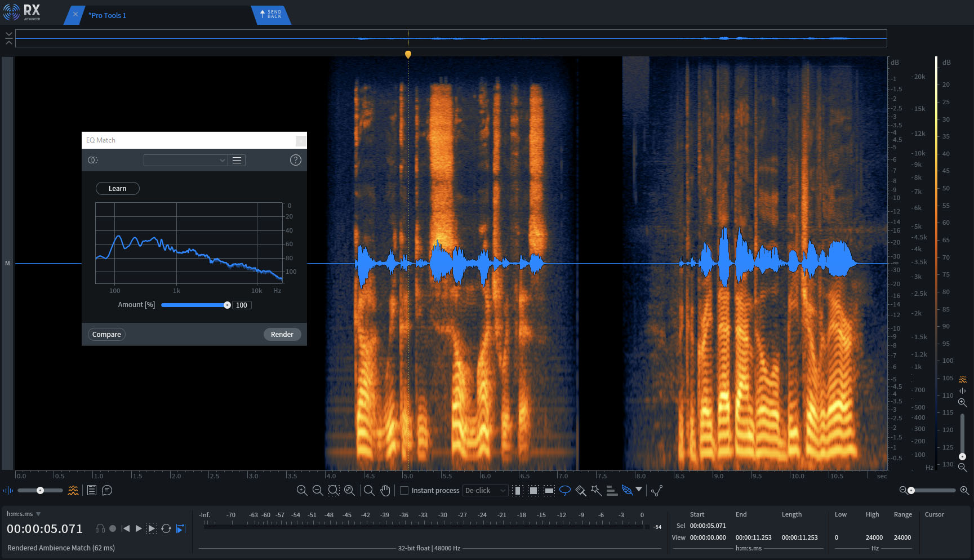Select the time-frequency selection tool

click(533, 490)
